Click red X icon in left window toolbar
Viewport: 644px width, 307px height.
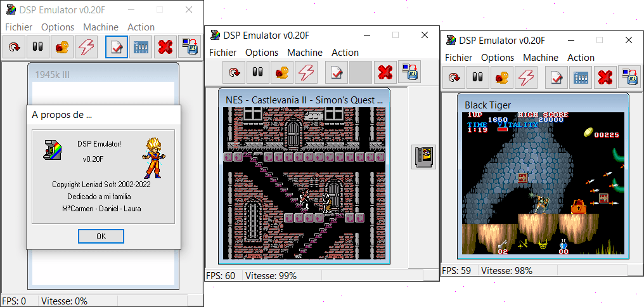[165, 47]
